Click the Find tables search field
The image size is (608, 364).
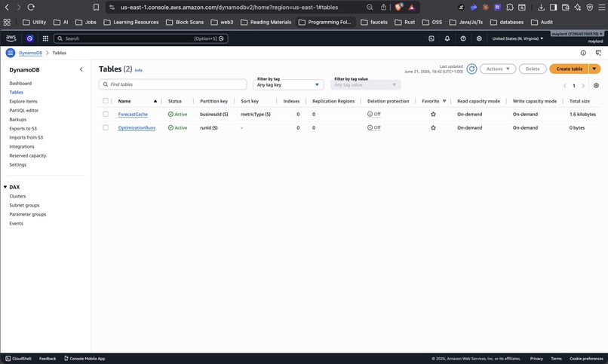coord(173,84)
